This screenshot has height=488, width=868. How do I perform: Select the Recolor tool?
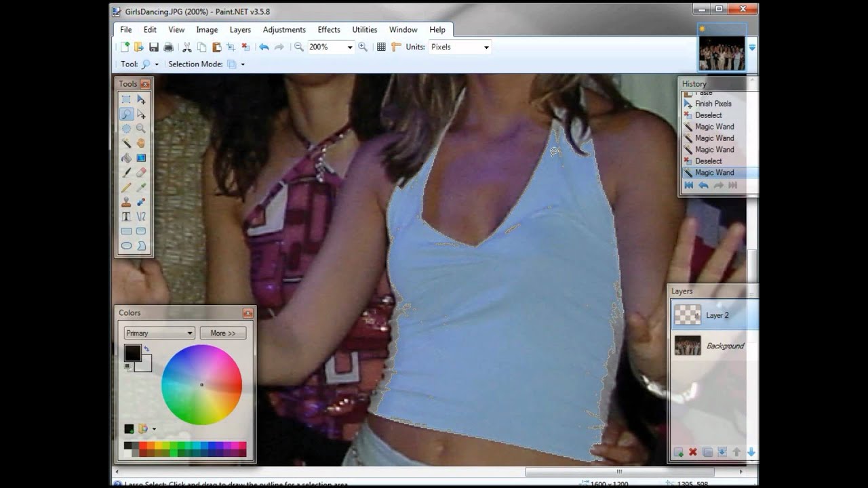[x=141, y=202]
